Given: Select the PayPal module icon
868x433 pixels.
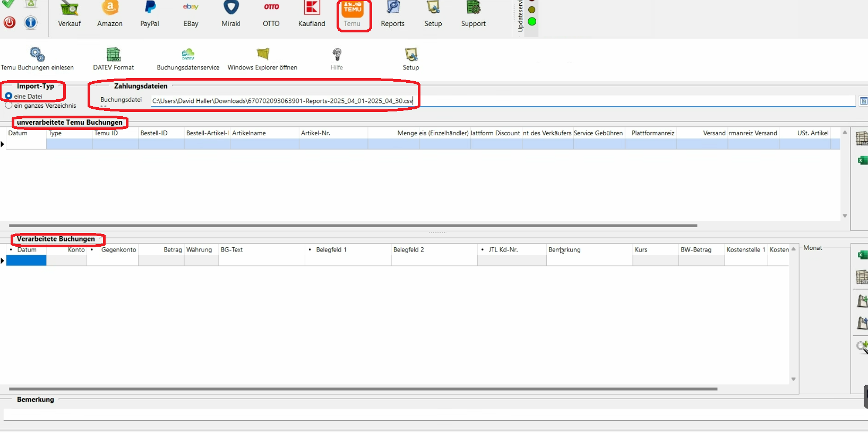Looking at the screenshot, I should click(150, 9).
